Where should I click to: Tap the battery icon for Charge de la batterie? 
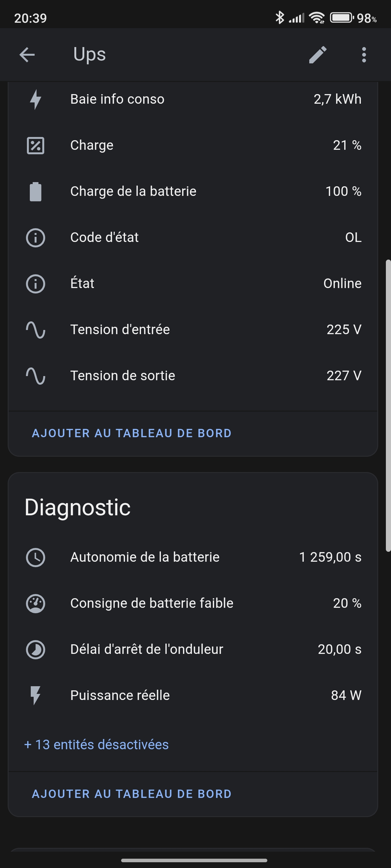36,192
